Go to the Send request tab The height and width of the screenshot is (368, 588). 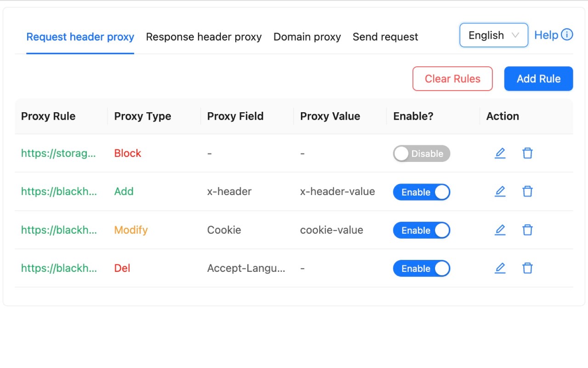coord(385,37)
